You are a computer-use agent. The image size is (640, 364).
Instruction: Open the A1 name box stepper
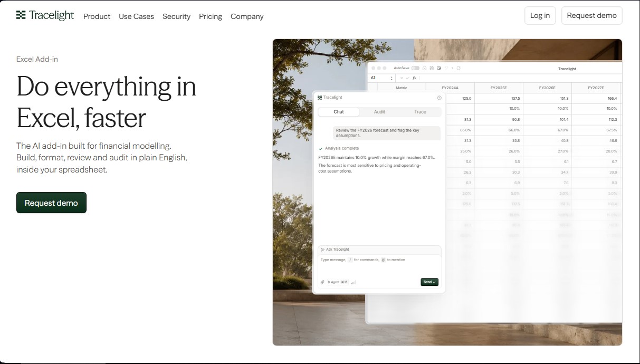(x=391, y=78)
